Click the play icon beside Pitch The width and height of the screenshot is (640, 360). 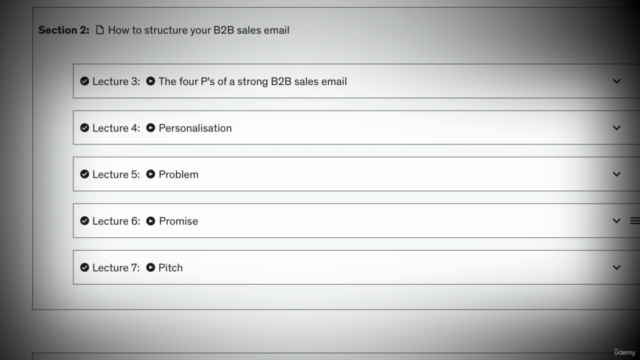(151, 267)
